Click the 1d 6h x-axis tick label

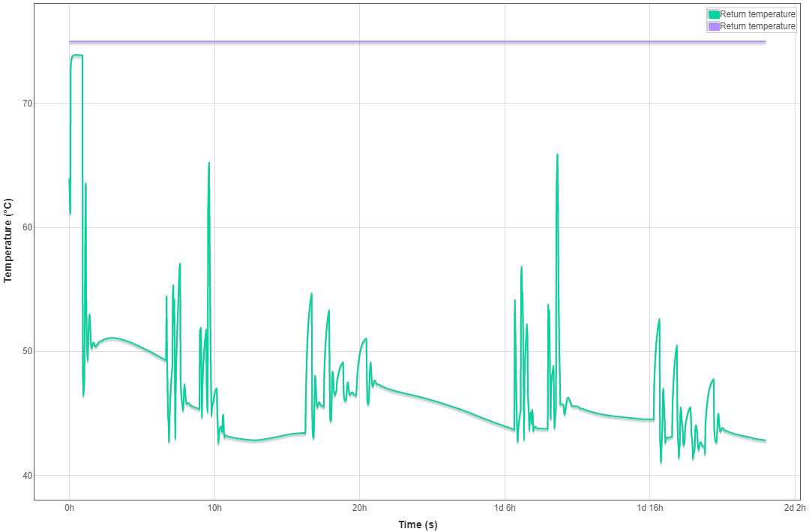[505, 508]
